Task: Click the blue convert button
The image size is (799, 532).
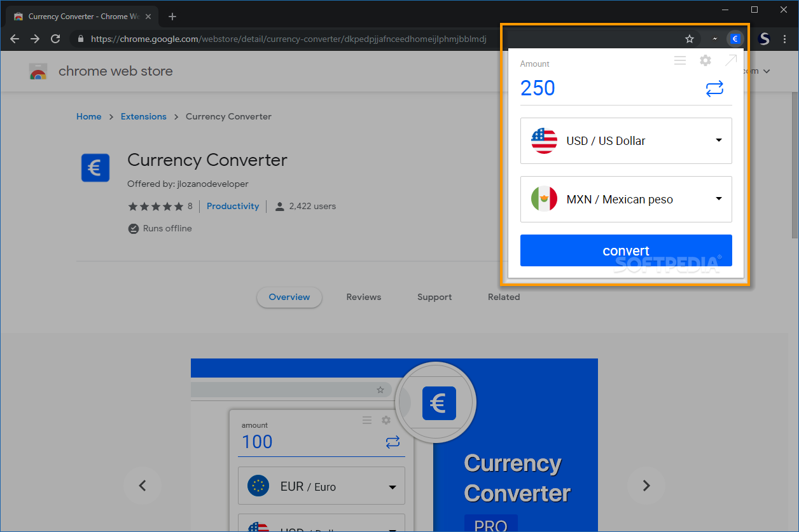Action: (x=626, y=250)
